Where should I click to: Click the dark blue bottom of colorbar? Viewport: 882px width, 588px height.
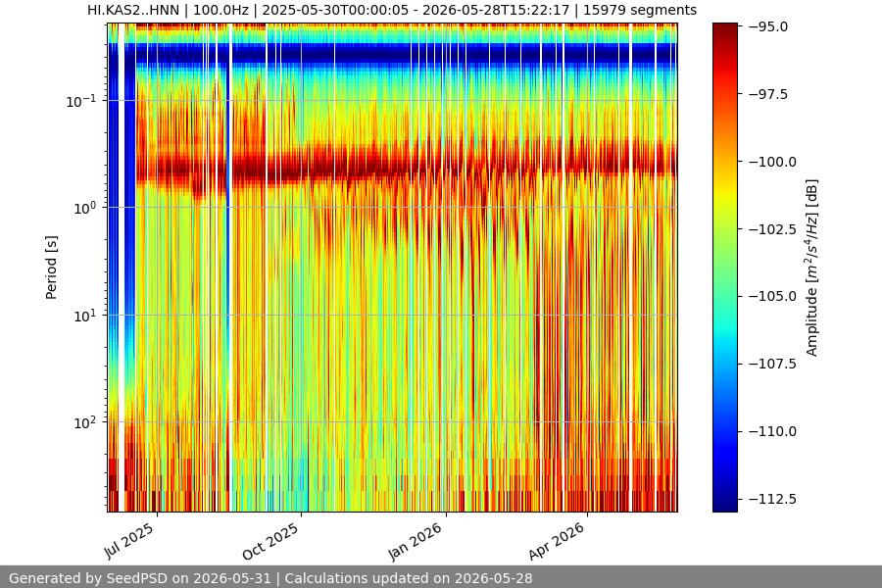(724, 505)
